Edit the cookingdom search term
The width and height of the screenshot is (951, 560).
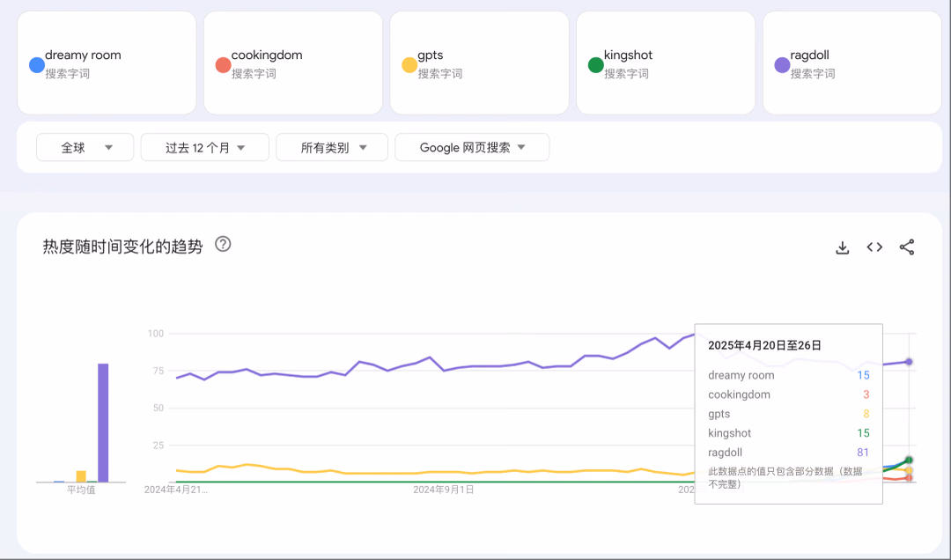pos(267,55)
